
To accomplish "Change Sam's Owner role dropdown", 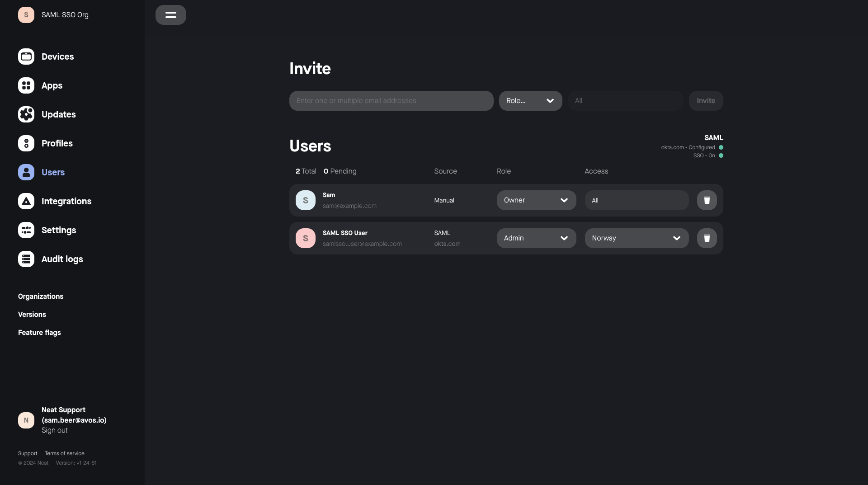I will pos(536,200).
